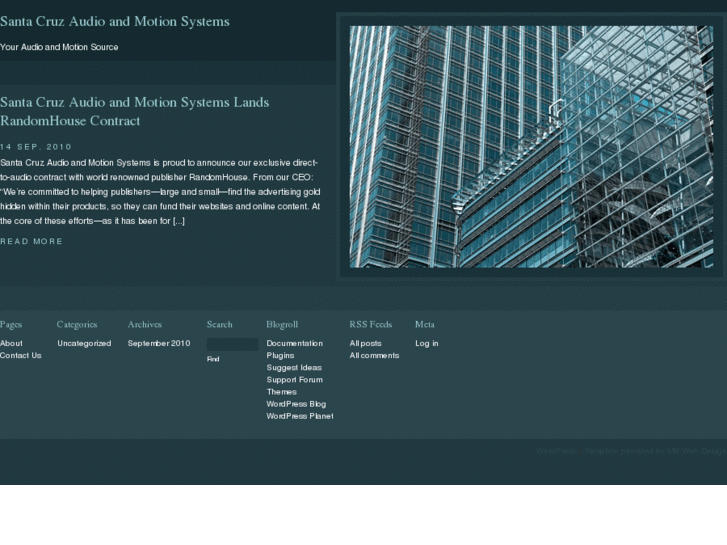Click the glass skyscraper header image
The height and width of the screenshot is (545, 727).
(531, 147)
